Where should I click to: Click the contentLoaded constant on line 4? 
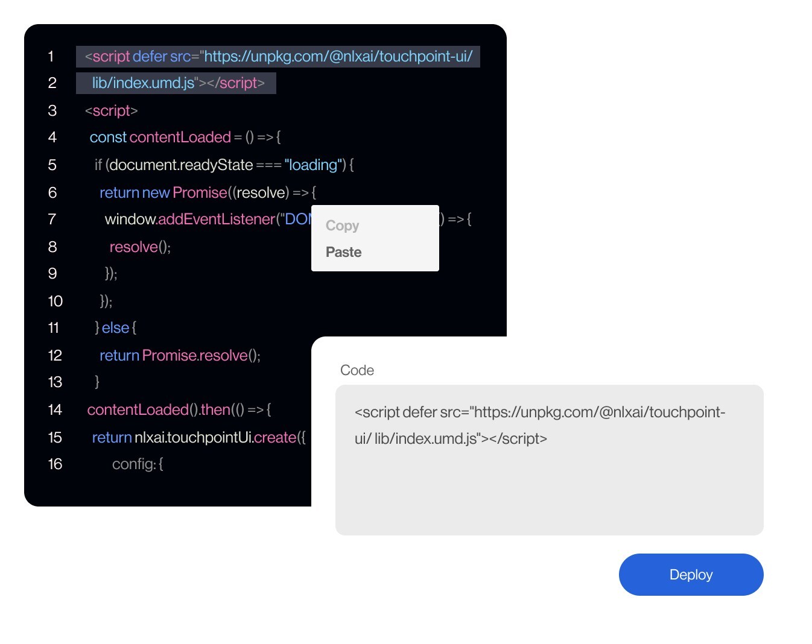[x=179, y=137]
